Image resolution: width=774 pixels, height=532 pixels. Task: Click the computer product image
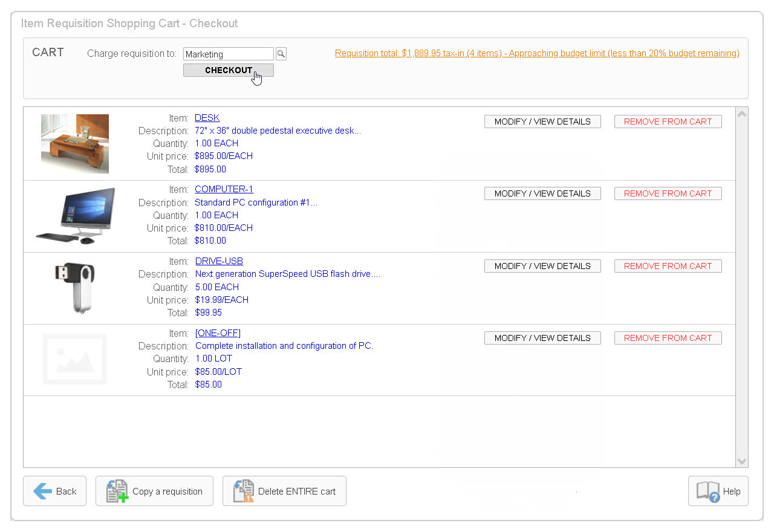[75, 216]
